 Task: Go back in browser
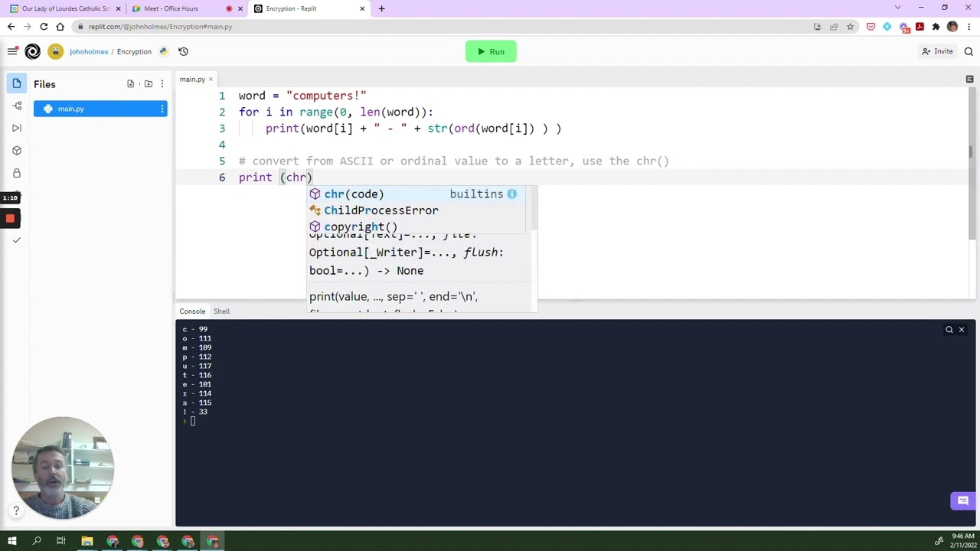coord(11,27)
